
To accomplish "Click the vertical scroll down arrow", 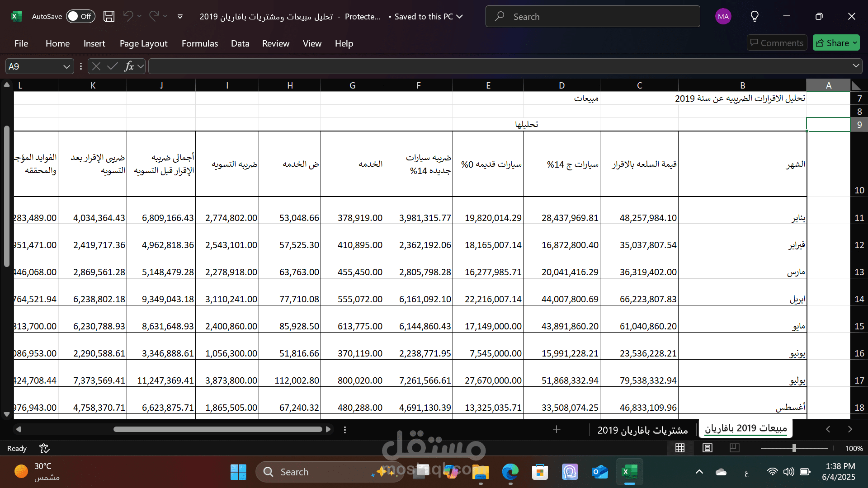I will pos(6,414).
